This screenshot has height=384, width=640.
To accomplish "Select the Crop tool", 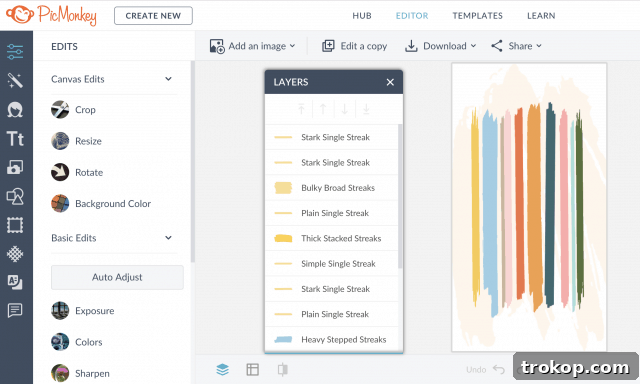I will tap(73, 109).
